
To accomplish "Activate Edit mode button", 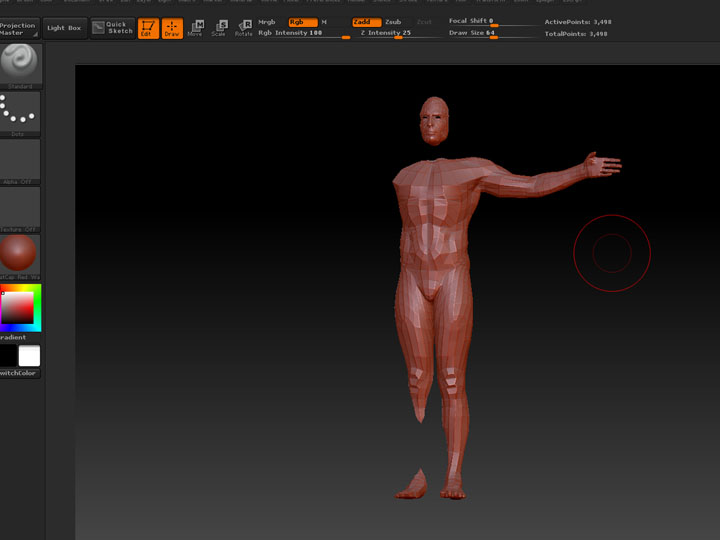I will tap(147, 27).
